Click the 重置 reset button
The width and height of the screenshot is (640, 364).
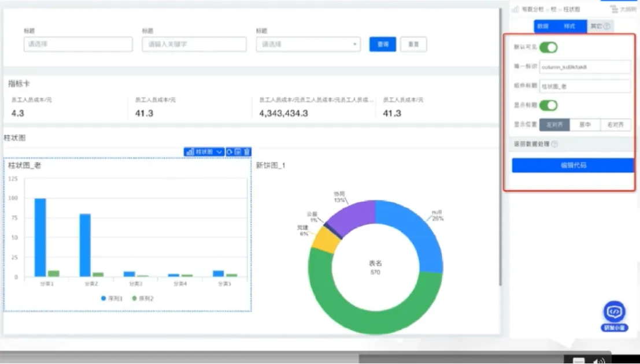coord(413,44)
